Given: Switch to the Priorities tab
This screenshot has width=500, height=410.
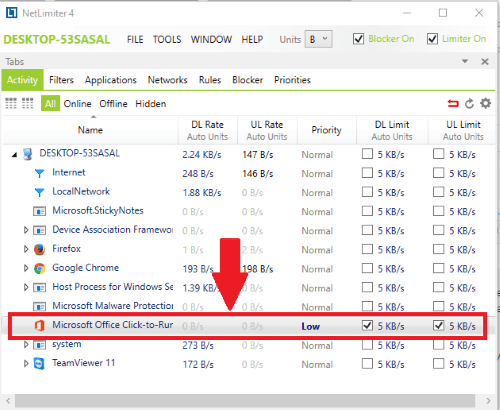Looking at the screenshot, I should (292, 80).
